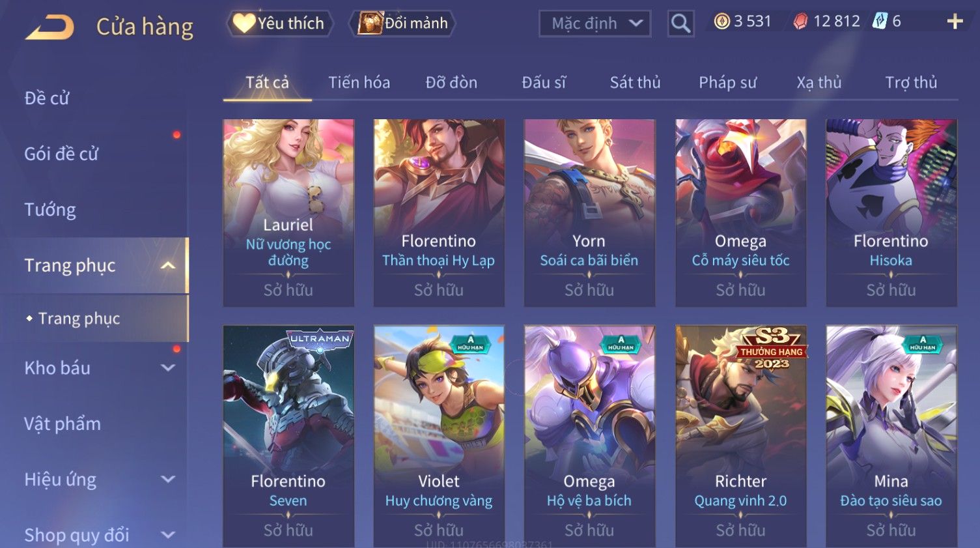Tap the gold coin balance icon
The height and width of the screenshot is (548, 980).
(721, 22)
